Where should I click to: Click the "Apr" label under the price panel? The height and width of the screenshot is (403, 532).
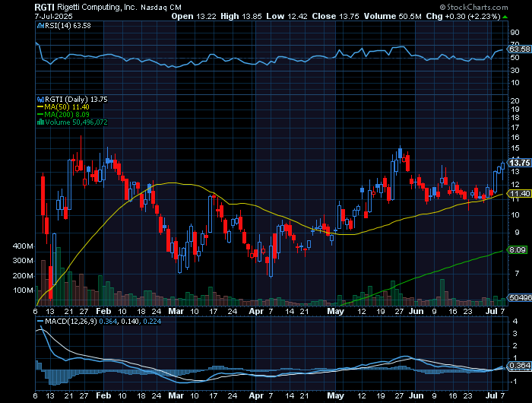tap(256, 311)
